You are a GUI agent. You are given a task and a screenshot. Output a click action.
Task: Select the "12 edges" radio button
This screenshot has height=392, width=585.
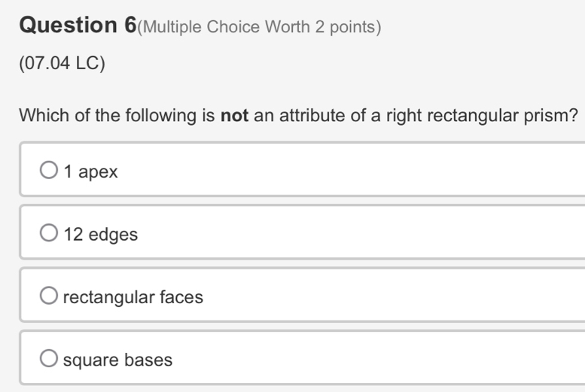point(48,234)
